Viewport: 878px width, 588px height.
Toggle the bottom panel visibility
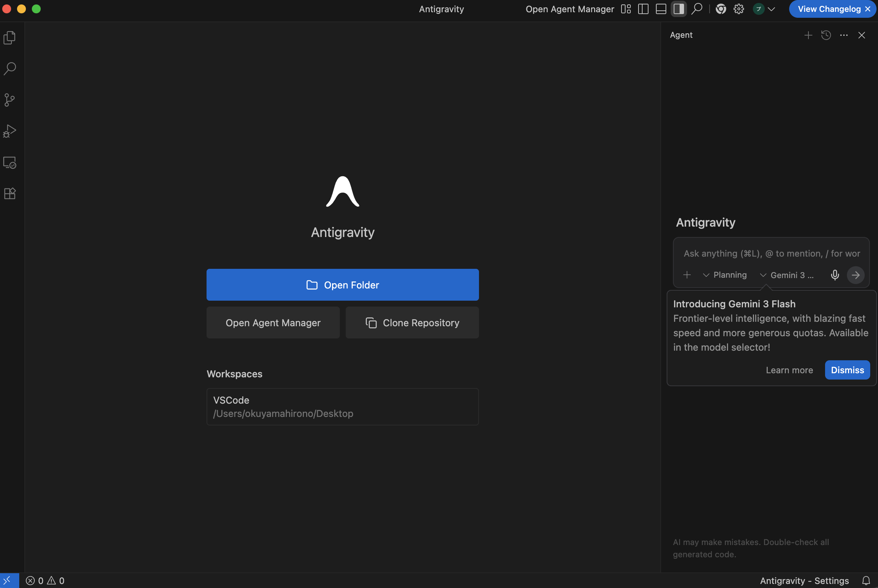click(661, 9)
